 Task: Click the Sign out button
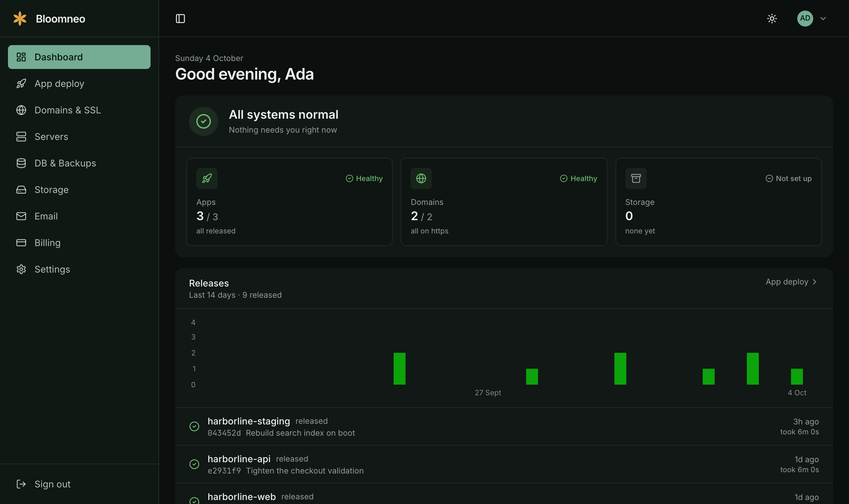pos(79,484)
